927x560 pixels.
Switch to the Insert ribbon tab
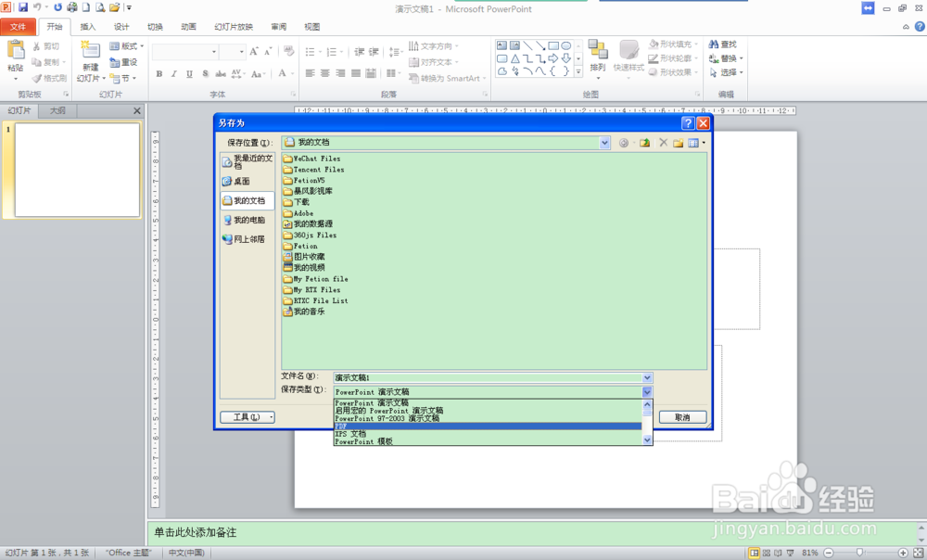point(87,27)
